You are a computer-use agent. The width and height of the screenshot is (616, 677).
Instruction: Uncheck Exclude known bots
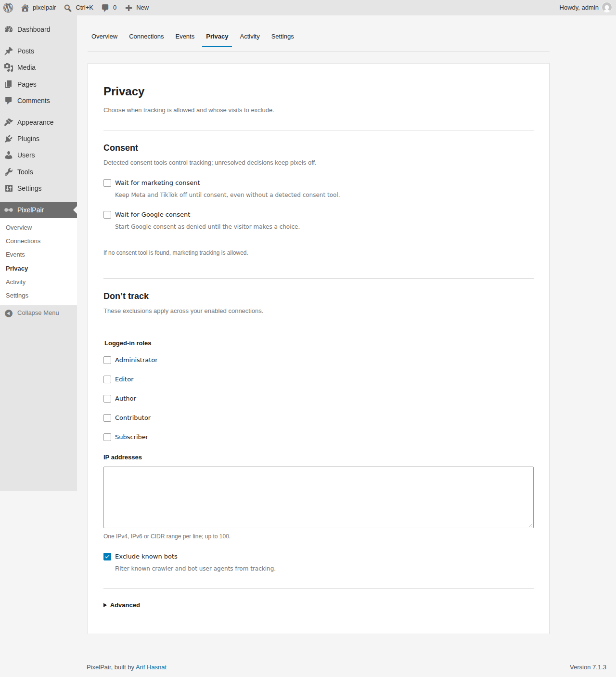107,557
